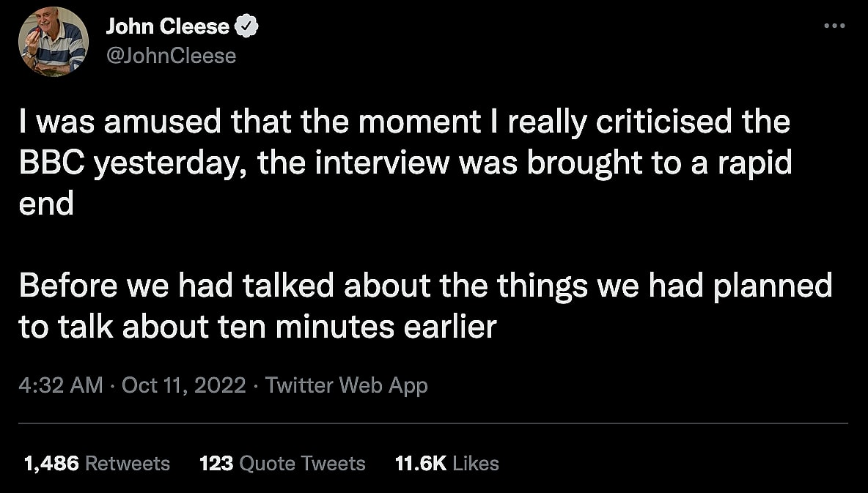The width and height of the screenshot is (868, 493).
Task: Click the 11.6K like count number
Action: click(420, 464)
